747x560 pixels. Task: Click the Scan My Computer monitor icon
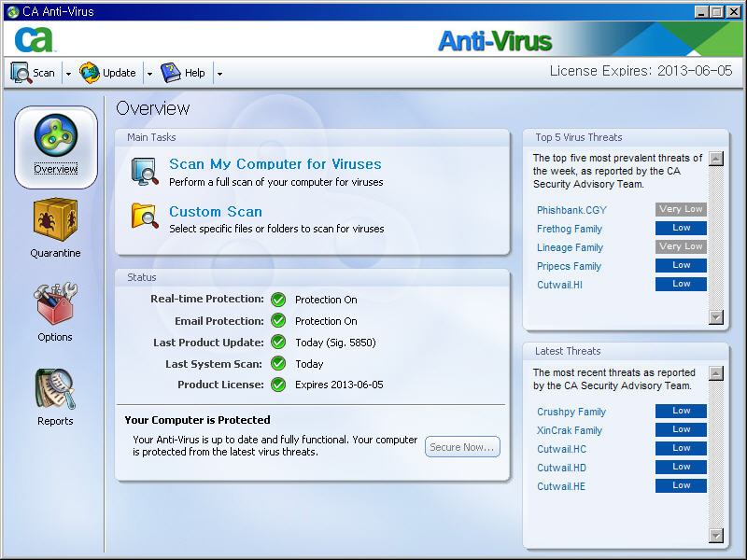(x=145, y=172)
